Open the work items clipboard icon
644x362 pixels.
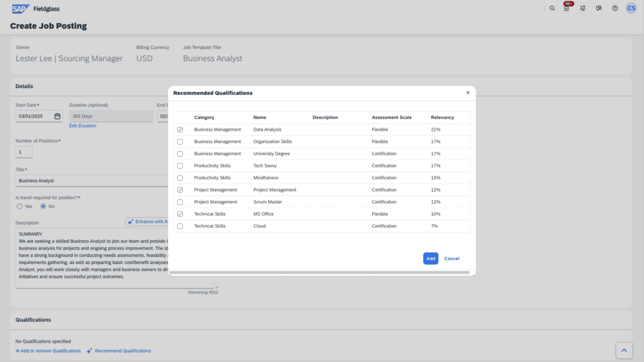[x=567, y=8]
